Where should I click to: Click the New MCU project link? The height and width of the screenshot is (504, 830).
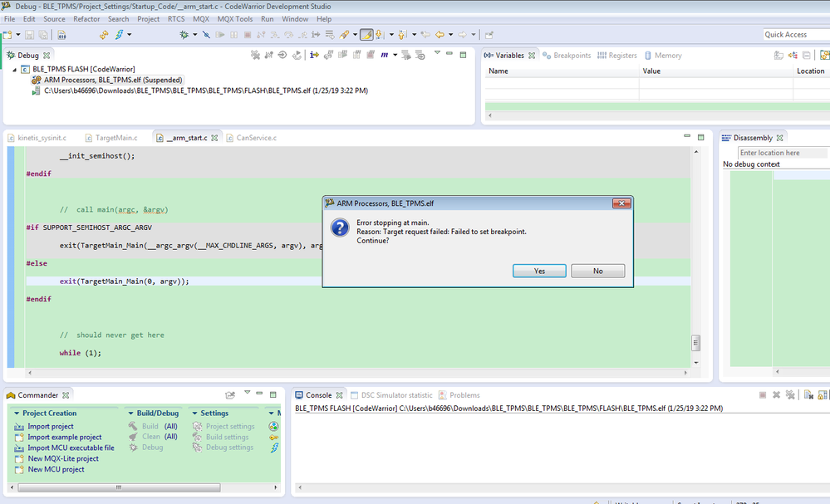56,469
